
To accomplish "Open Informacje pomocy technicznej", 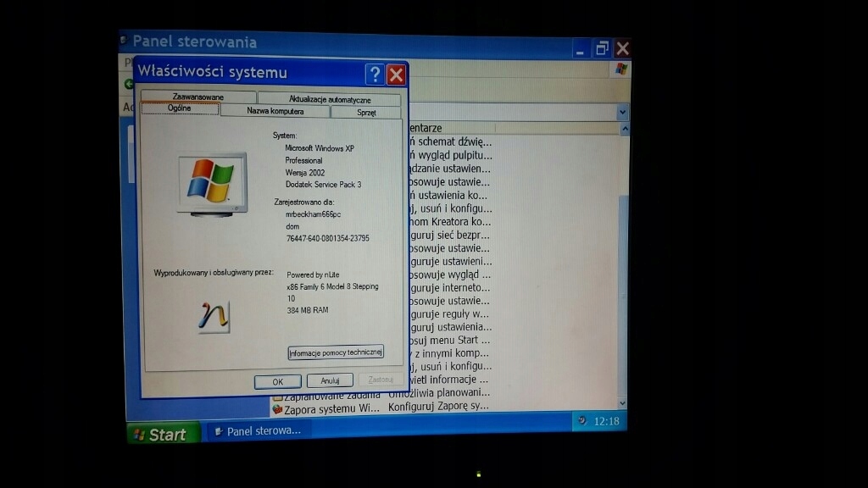I will pyautogui.click(x=336, y=352).
